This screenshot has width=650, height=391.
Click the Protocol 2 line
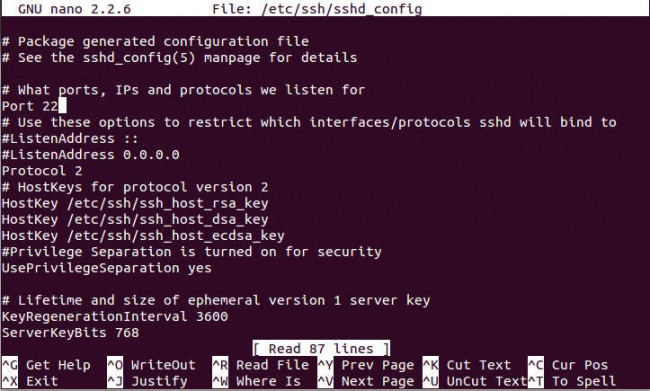pyautogui.click(x=42, y=171)
